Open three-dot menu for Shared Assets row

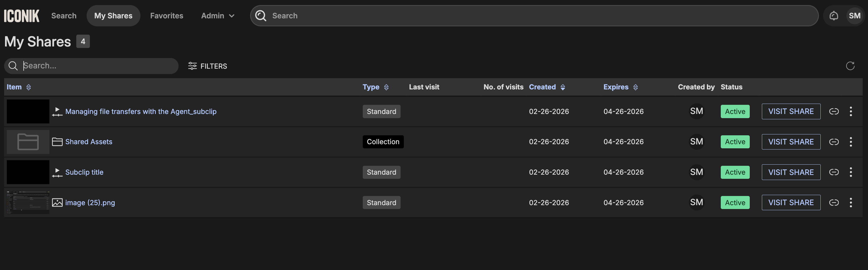coord(851,142)
